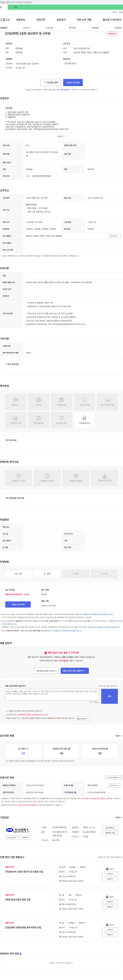Open the 실업급여 main menu
The image size is (123, 980).
[61, 20]
